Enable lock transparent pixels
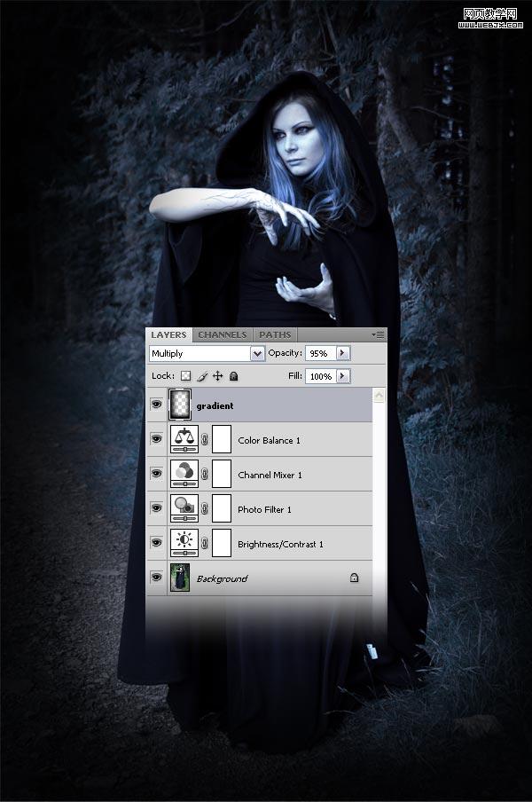 point(186,376)
